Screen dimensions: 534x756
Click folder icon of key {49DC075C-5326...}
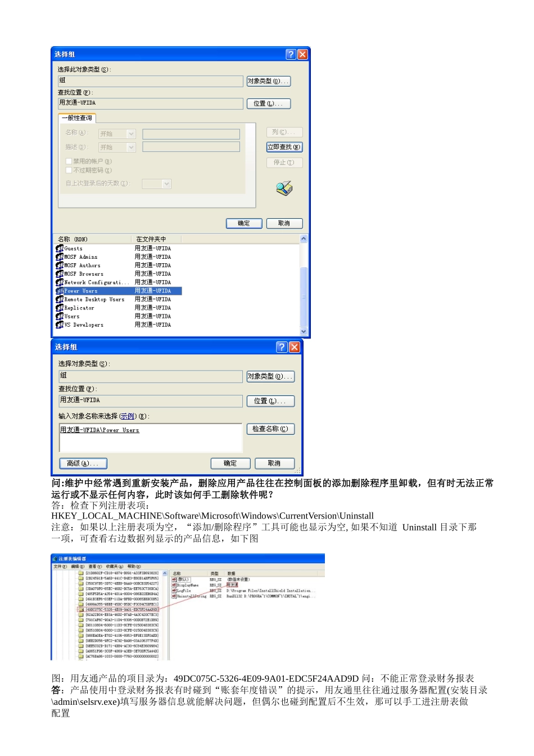[x=81, y=609]
